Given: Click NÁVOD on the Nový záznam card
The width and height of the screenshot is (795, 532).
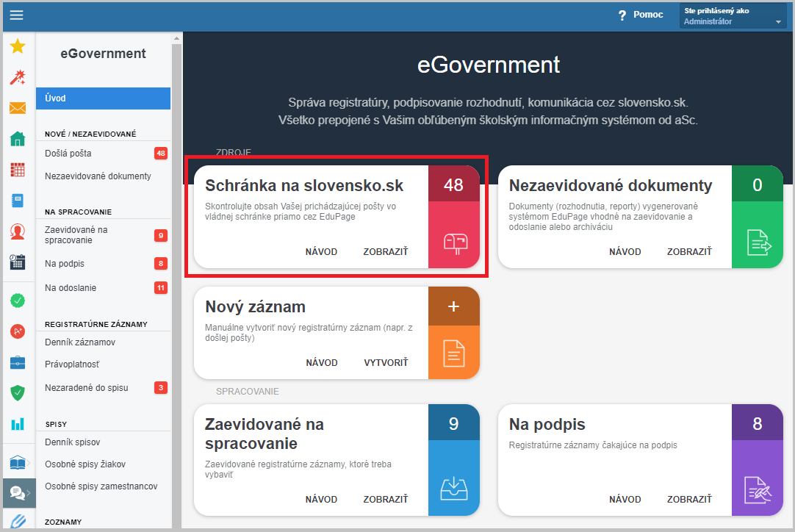Looking at the screenshot, I should [322, 362].
